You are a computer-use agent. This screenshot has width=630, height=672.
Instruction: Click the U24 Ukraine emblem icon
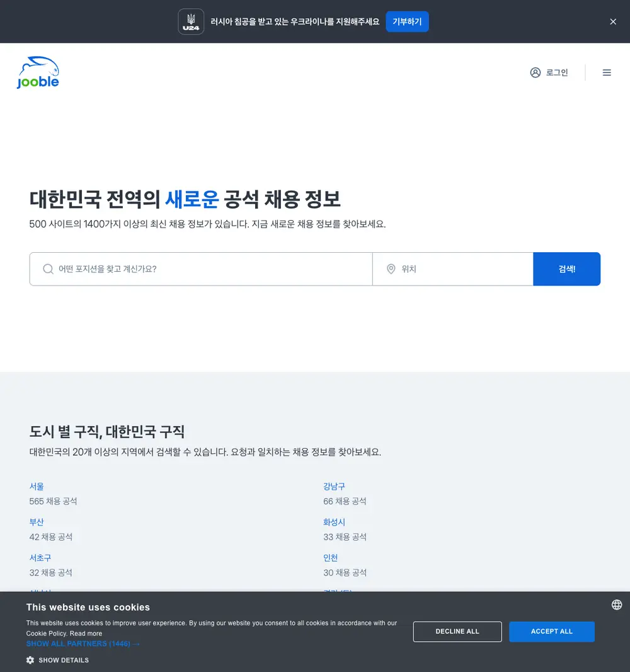coord(191,21)
